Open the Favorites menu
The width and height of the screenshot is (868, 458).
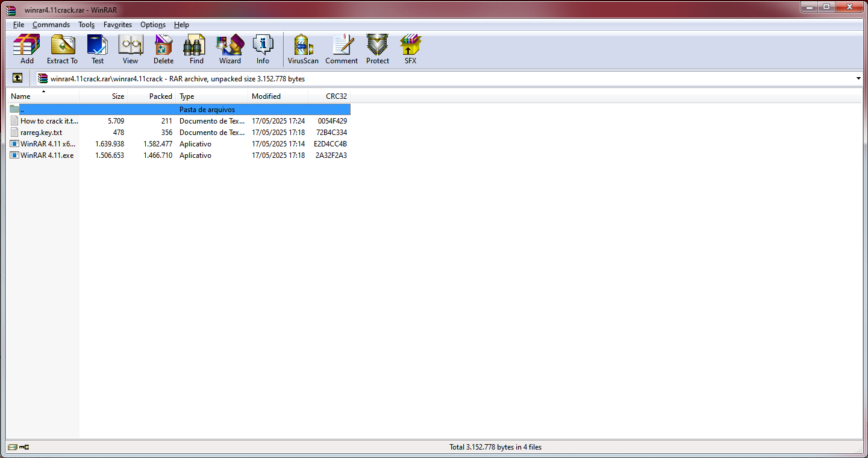[x=117, y=25]
